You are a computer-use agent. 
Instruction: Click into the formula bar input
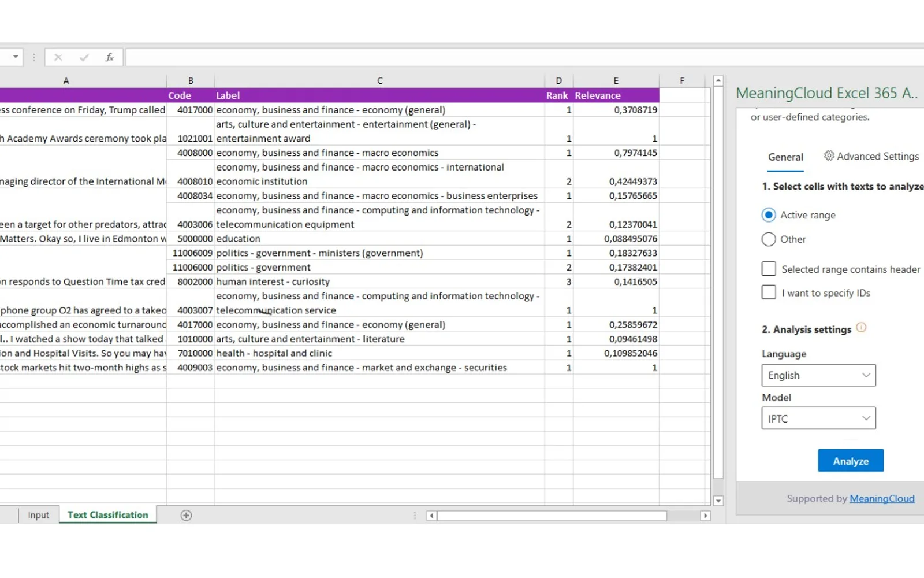[x=524, y=57]
